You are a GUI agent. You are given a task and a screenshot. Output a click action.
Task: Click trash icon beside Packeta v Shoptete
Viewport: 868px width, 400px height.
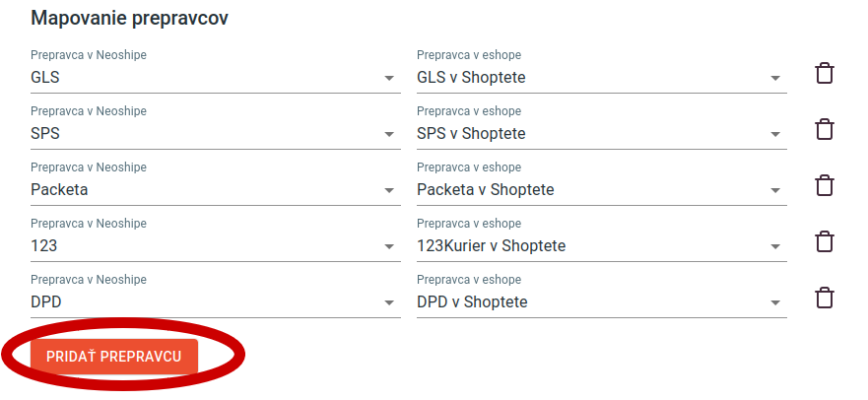tap(825, 185)
